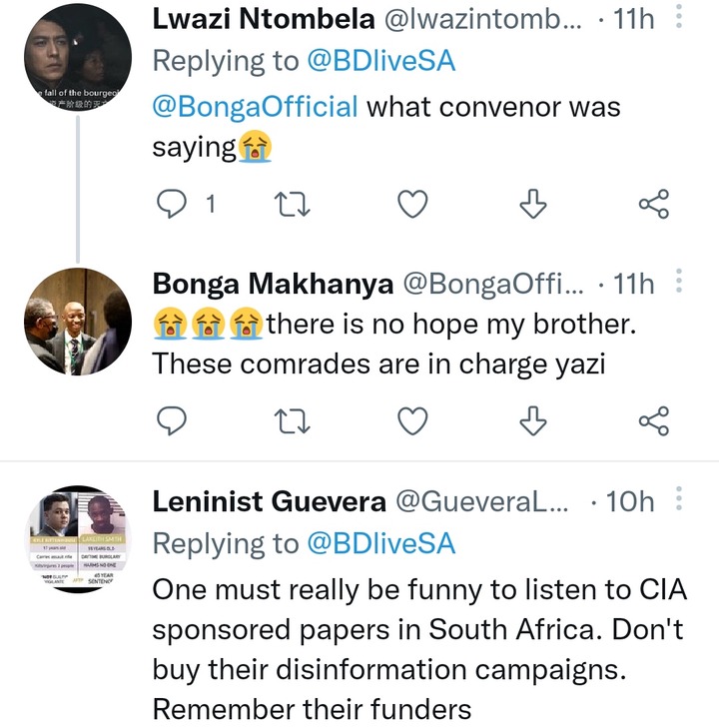This screenshot has height=728, width=719.
Task: Open Leninist Guevera's profile name
Action: pos(270,502)
